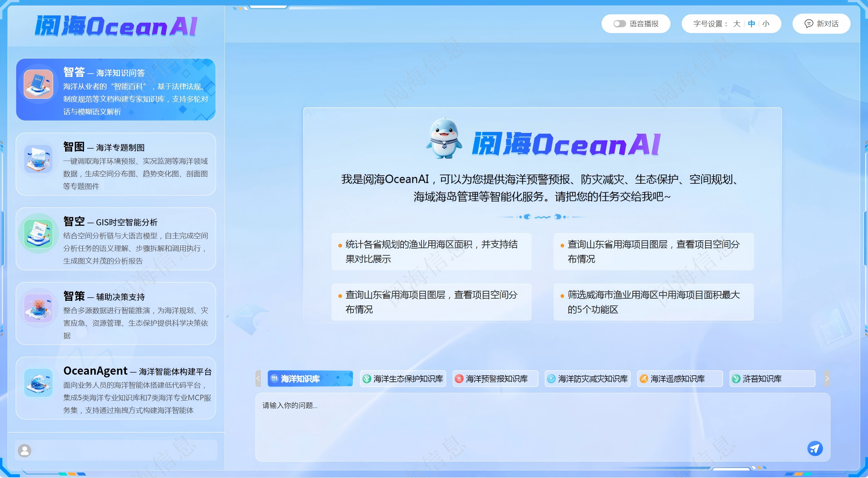Click the chat bubble icon in 新对话

click(x=809, y=24)
